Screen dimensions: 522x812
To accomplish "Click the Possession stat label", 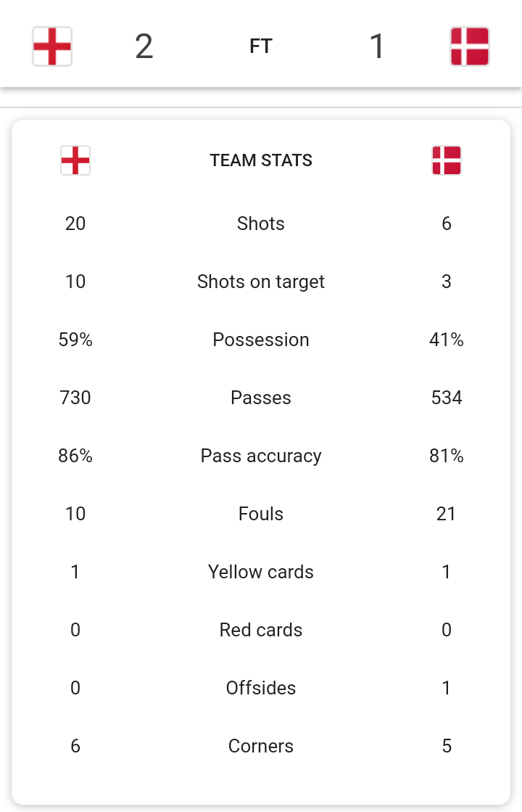I will point(261,340).
